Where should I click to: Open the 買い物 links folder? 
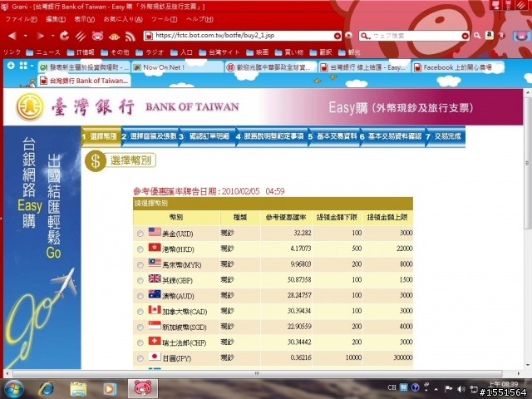click(289, 52)
